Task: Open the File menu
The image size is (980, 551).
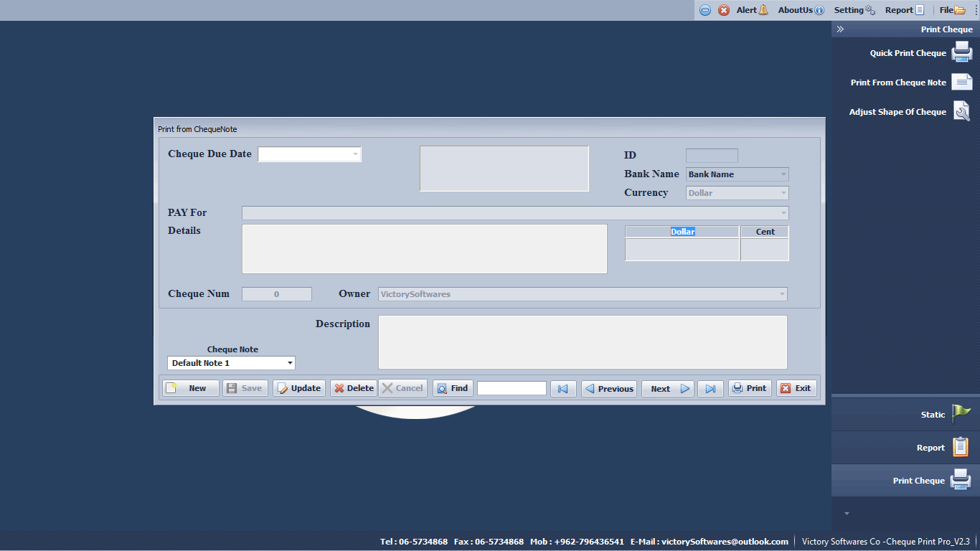Action: click(952, 10)
